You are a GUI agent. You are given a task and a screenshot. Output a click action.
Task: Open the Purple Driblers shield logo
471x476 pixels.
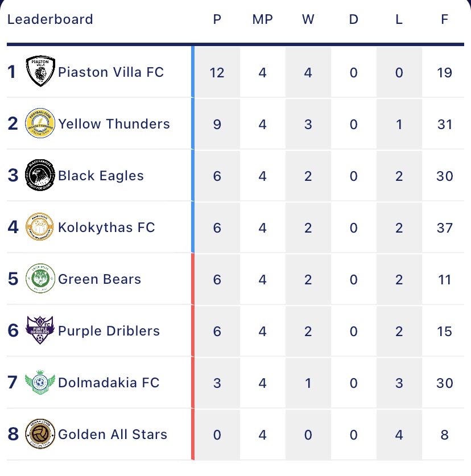[x=40, y=330]
